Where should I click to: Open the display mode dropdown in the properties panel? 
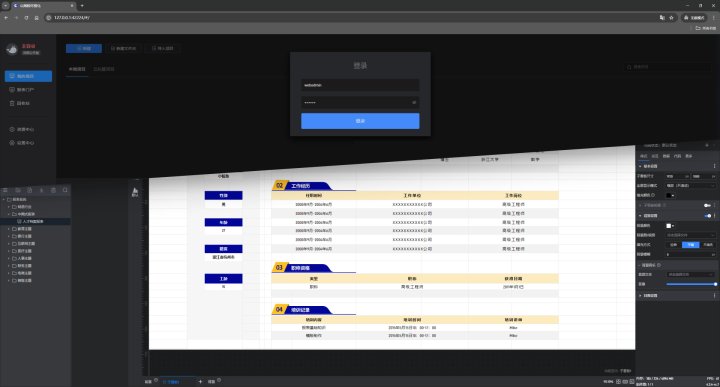click(x=691, y=185)
